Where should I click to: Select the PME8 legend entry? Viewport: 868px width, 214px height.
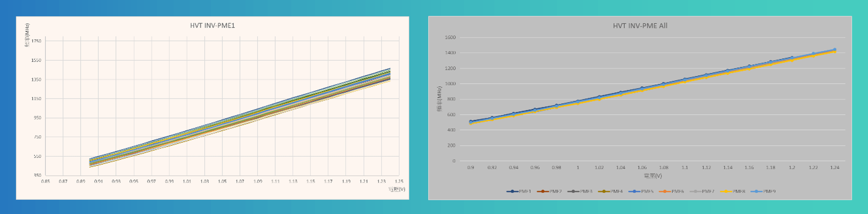[733, 191]
